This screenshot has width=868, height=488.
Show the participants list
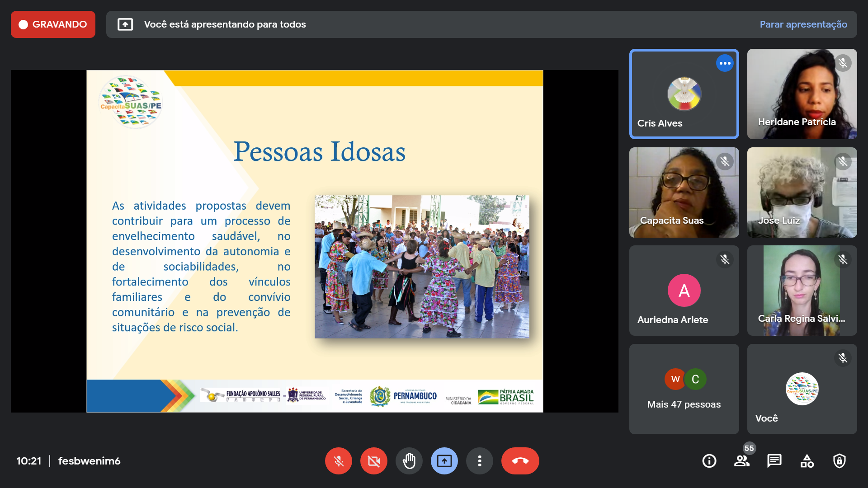coord(741,461)
